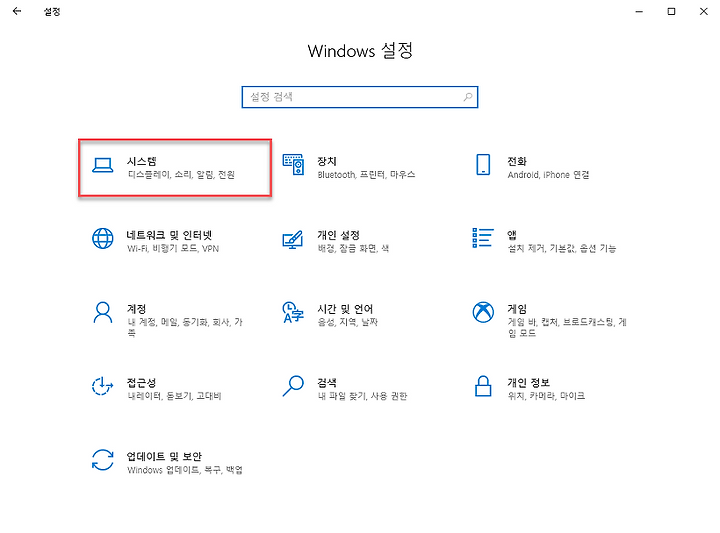
Task: Select the 앱 title text
Action: point(512,235)
